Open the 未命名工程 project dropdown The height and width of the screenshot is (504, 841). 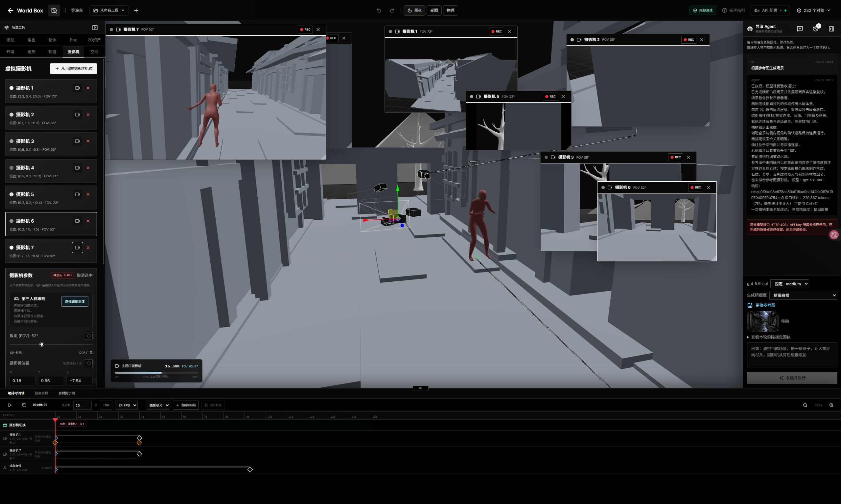[109, 11]
